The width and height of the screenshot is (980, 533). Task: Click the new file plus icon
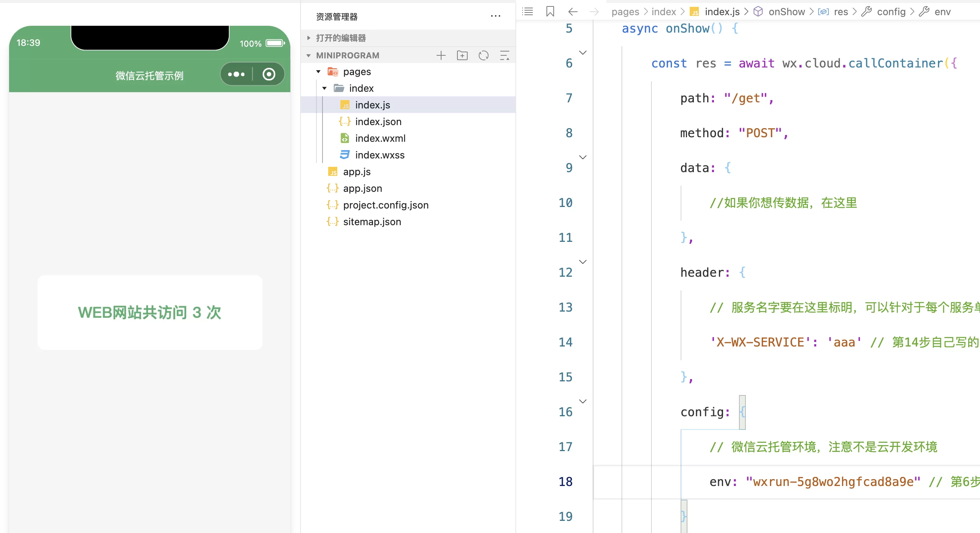[x=441, y=56]
